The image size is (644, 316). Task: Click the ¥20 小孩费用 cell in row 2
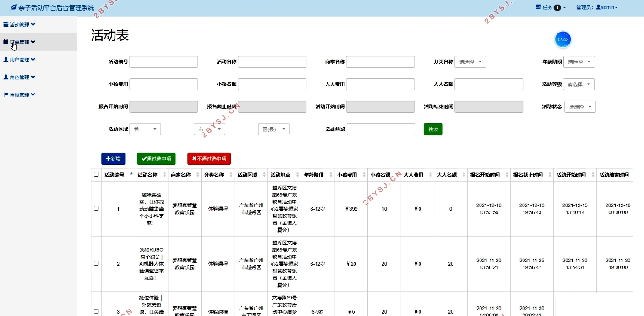(351, 264)
